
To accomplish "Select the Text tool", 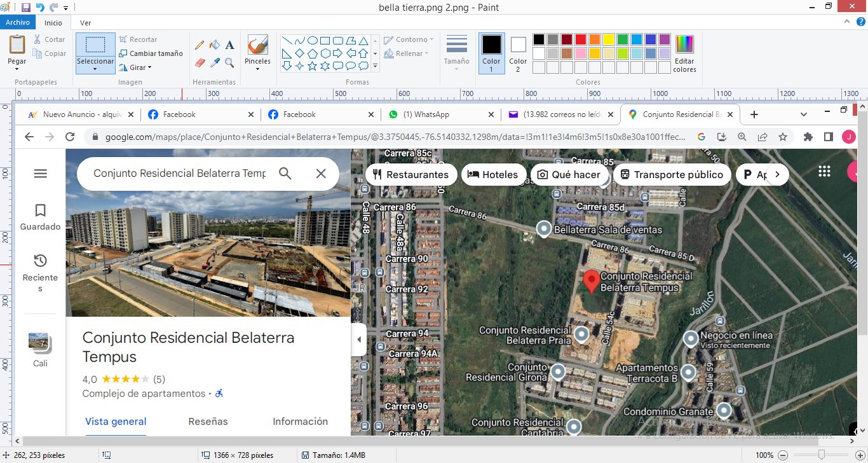I will [x=229, y=45].
